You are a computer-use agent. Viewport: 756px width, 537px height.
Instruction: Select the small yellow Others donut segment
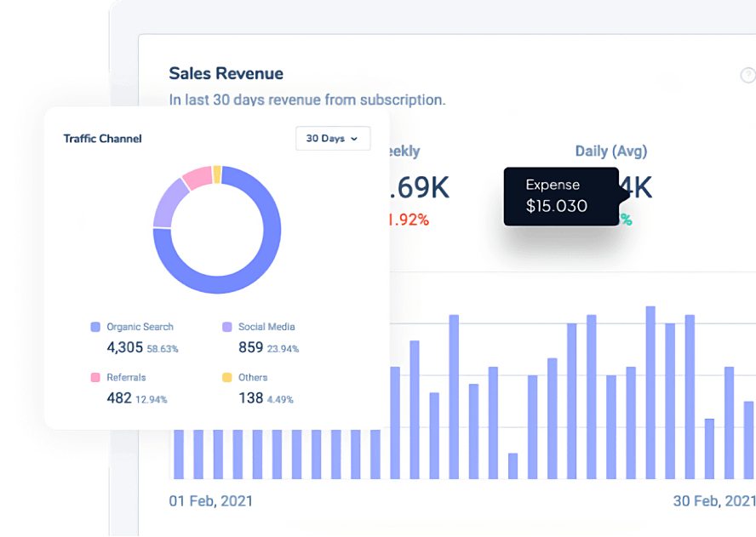pos(217,174)
